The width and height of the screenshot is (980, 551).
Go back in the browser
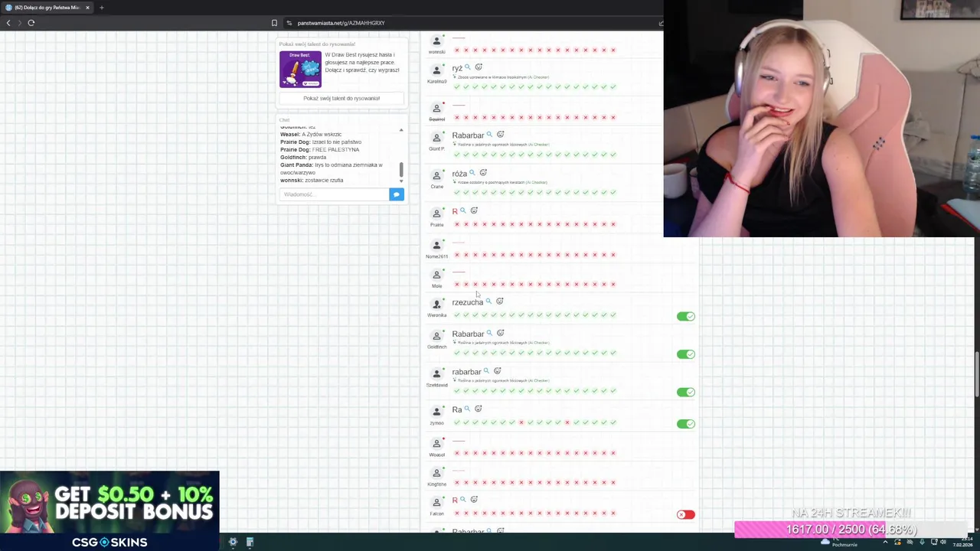pyautogui.click(x=8, y=23)
